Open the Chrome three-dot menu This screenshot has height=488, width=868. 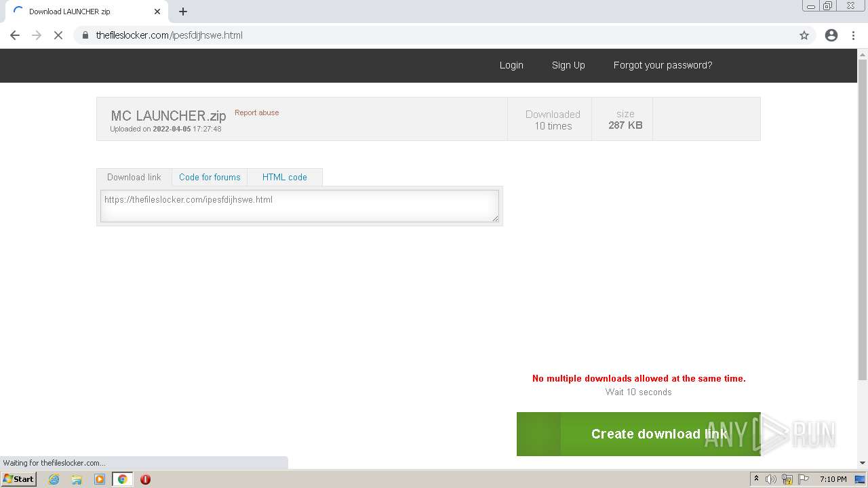point(854,35)
